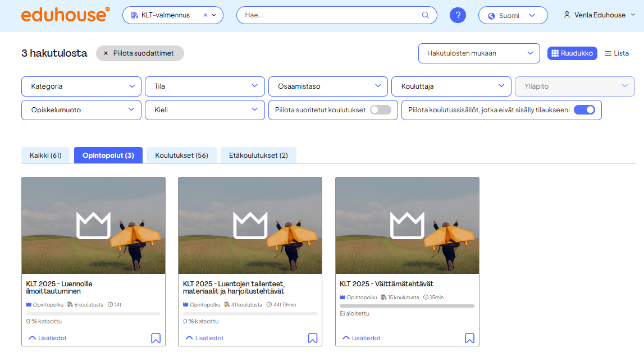
Task: Click the '15min' duration text
Action: (437, 298)
